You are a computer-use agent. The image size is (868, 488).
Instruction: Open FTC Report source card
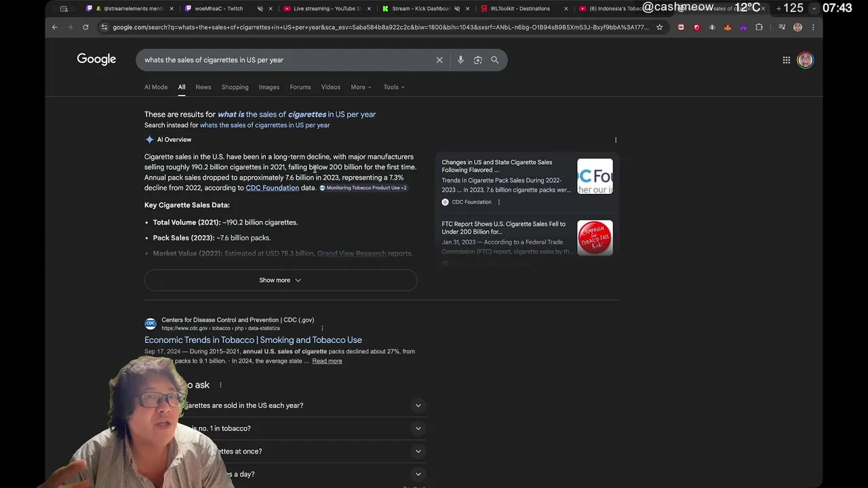click(503, 228)
